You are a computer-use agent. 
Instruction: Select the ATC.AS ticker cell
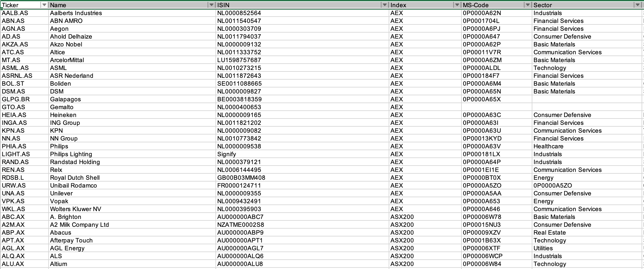point(24,52)
